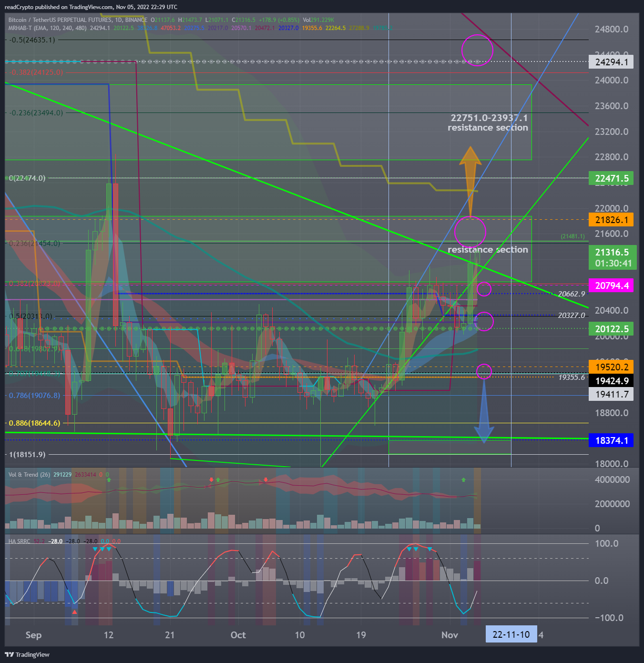Click the 19411.7 grey price label
The width and height of the screenshot is (644, 663).
(611, 394)
